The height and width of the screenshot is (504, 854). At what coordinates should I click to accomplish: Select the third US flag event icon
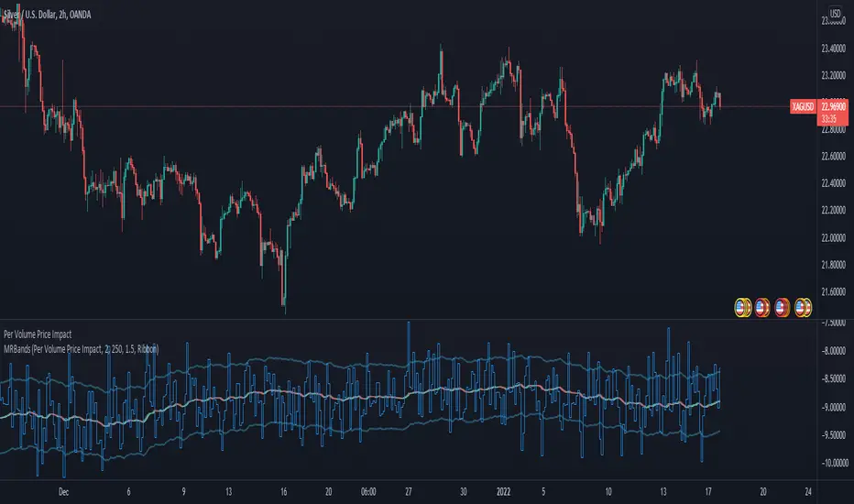coord(783,308)
